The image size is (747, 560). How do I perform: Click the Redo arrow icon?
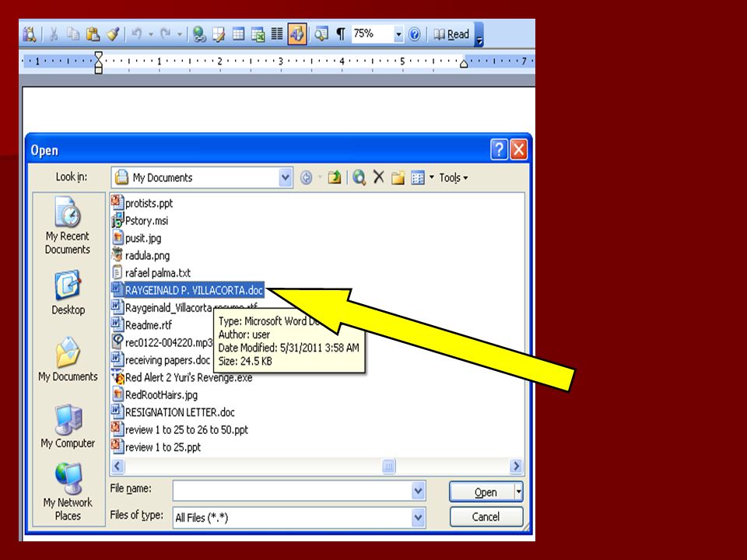165,34
